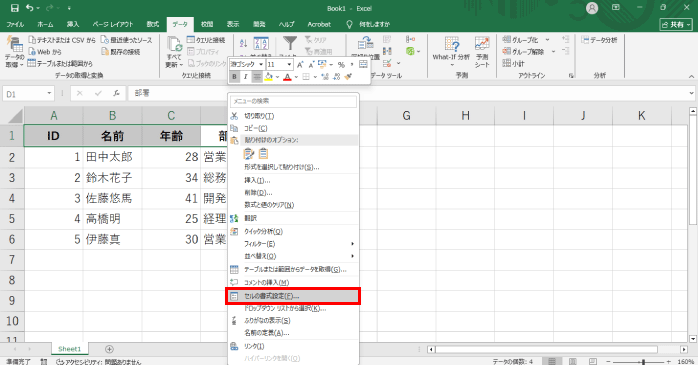698x365 pixels.
Task: Click the add new sheet plus icon
Action: [x=109, y=349]
